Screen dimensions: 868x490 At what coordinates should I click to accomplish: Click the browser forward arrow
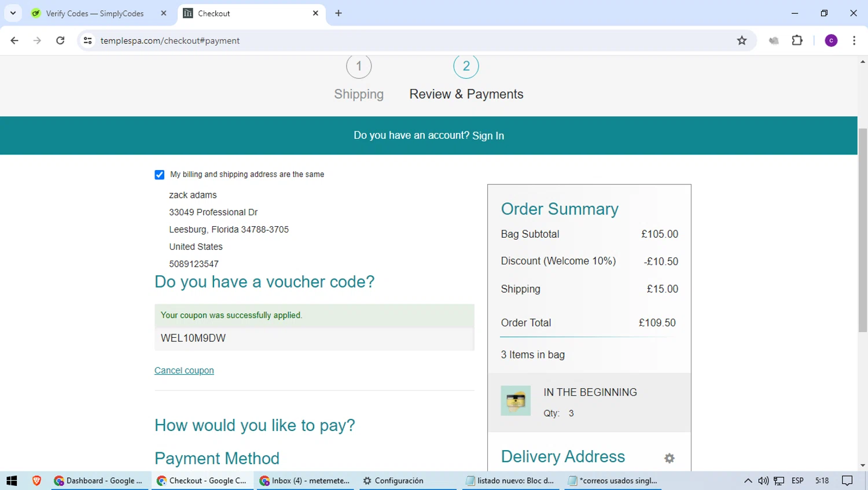tap(37, 40)
